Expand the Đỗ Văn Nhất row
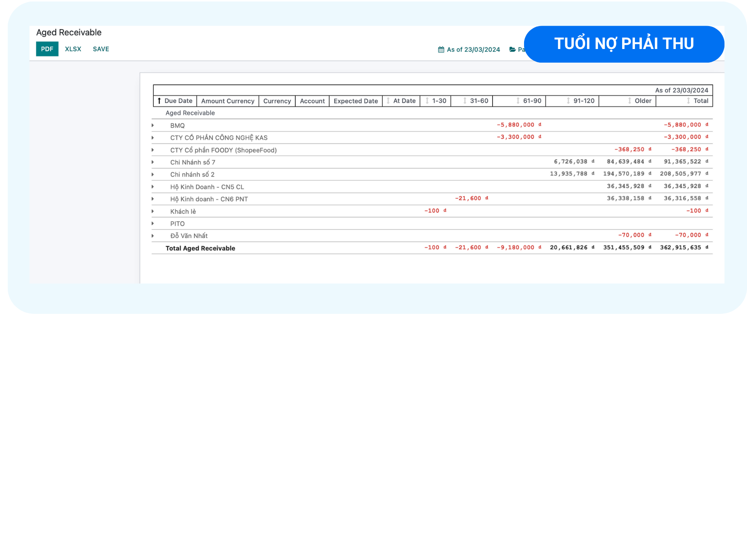 click(153, 236)
